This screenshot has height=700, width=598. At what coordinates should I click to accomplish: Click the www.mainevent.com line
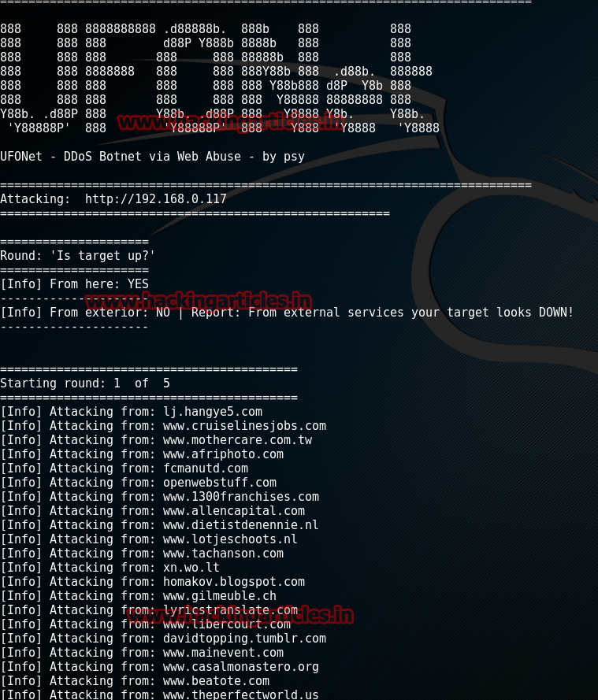[142, 653]
